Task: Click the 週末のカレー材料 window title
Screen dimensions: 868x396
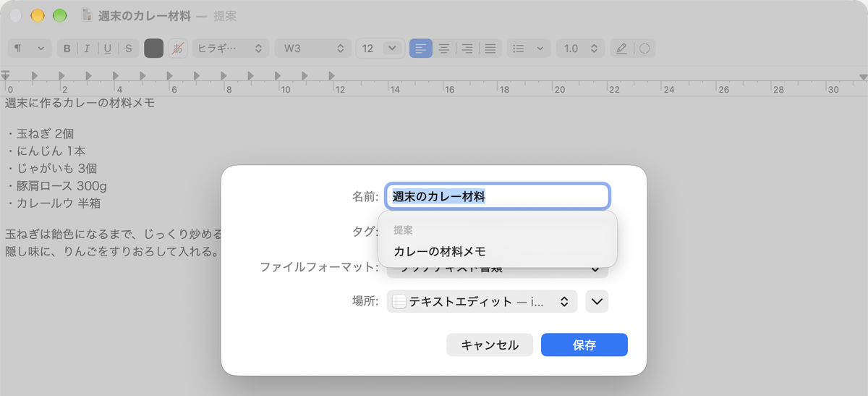Action: click(145, 15)
